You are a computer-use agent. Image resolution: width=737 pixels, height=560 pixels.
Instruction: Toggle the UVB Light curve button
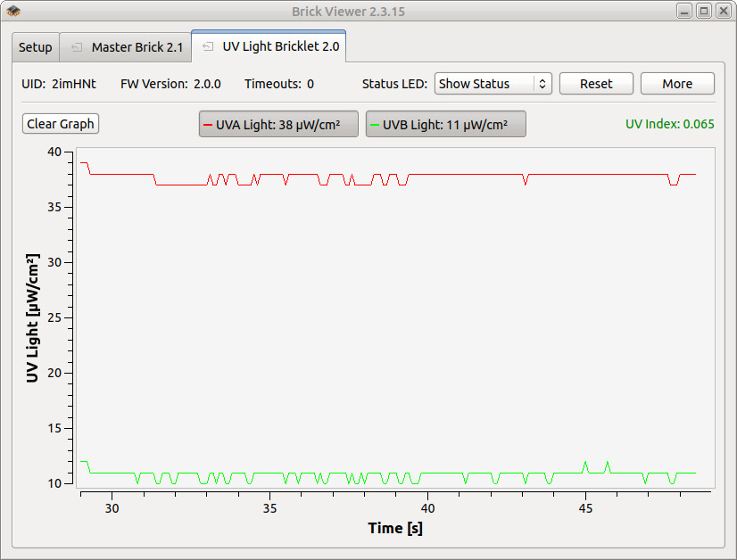click(x=445, y=125)
